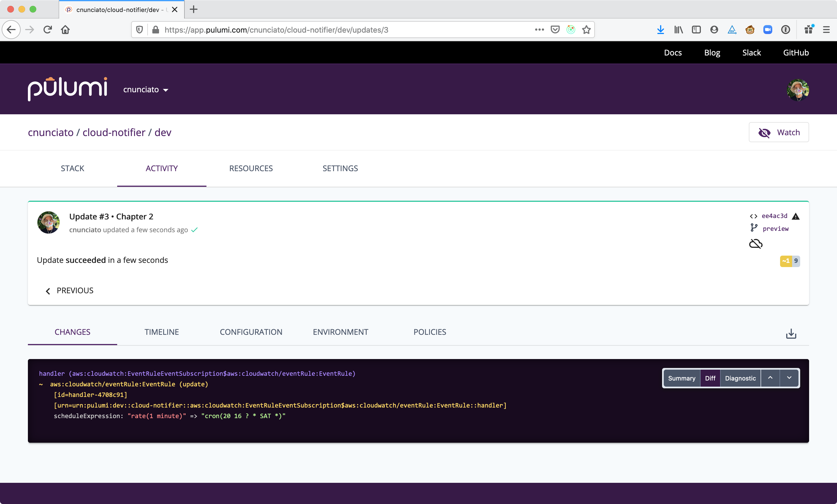
Task: Select the TIMELINE tab
Action: coord(162,332)
